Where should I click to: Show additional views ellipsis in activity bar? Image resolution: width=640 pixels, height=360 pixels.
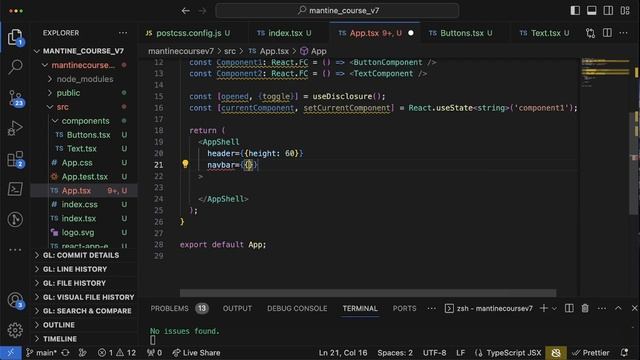click(x=15, y=249)
